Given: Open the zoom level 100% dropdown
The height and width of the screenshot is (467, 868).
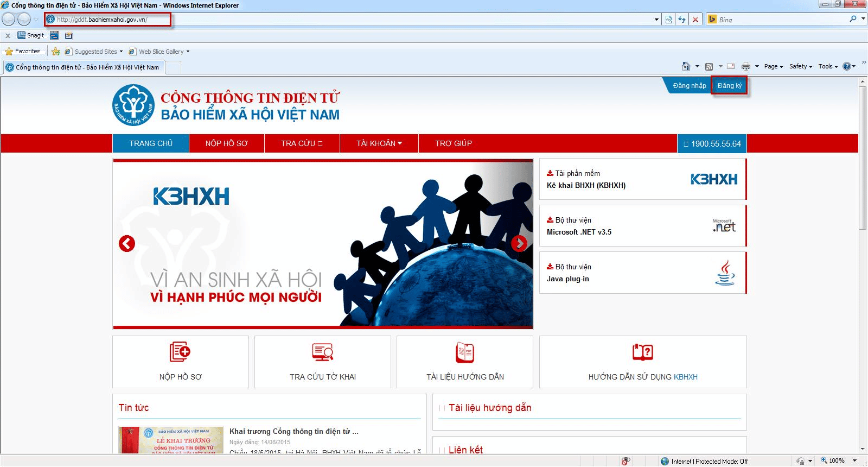Looking at the screenshot, I should (x=856, y=461).
